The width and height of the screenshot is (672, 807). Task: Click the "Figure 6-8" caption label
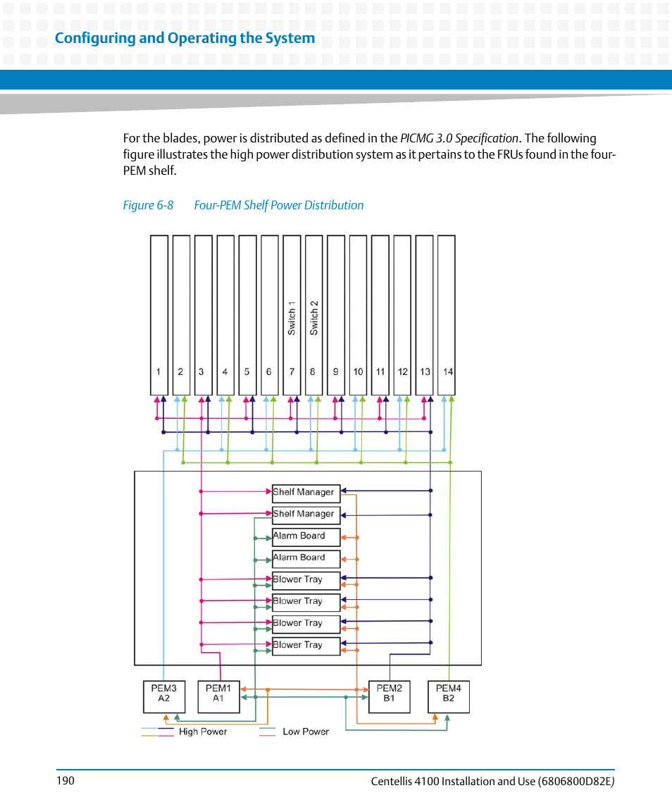(x=148, y=205)
